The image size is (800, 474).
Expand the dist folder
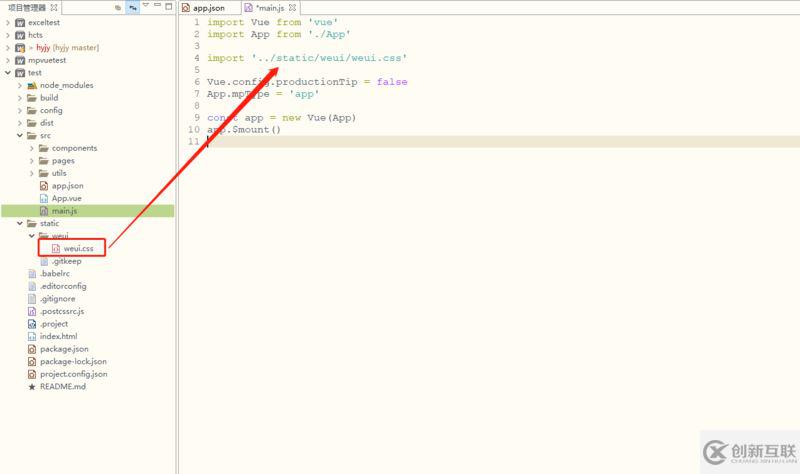point(20,123)
